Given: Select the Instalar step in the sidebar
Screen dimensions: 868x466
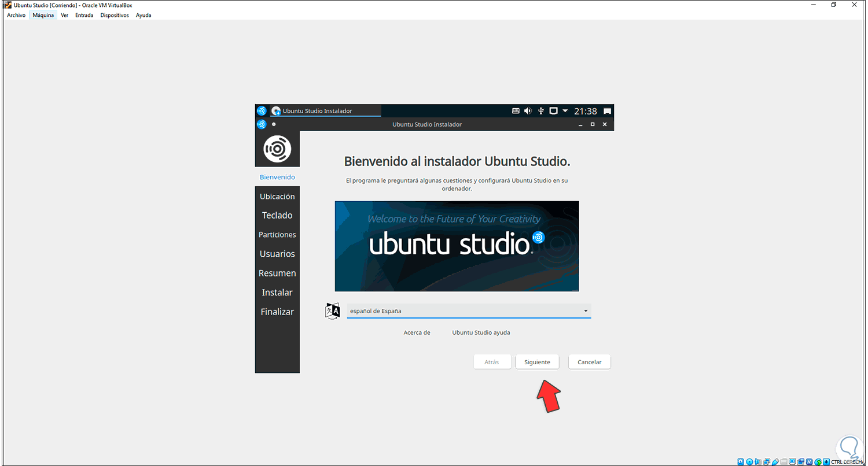Looking at the screenshot, I should 277,293.
